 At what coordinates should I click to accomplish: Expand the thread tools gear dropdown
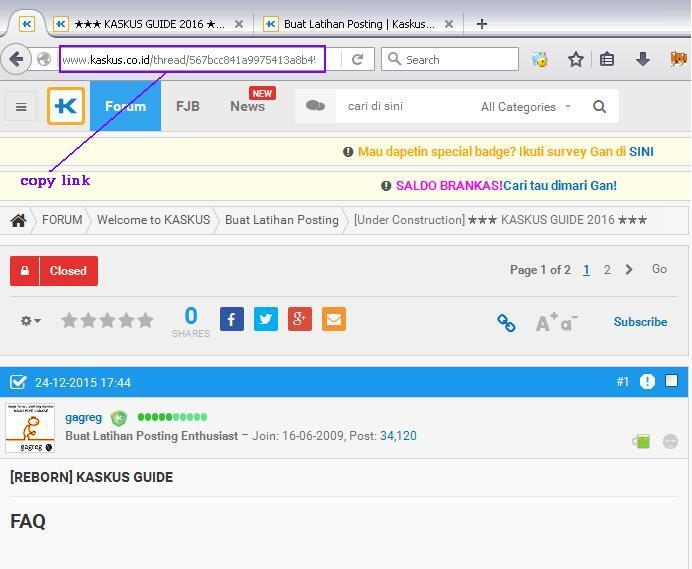tap(30, 320)
